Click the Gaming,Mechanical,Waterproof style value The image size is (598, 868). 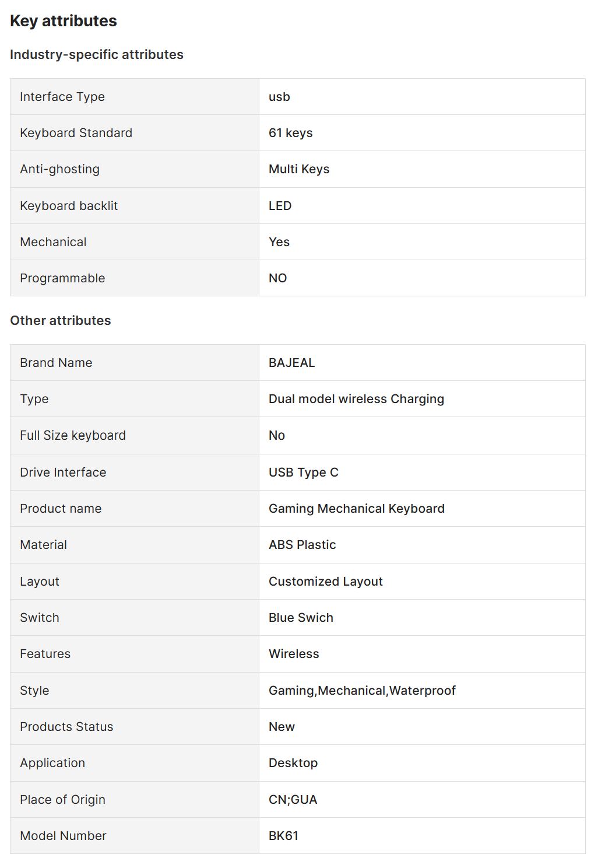pyautogui.click(x=362, y=691)
